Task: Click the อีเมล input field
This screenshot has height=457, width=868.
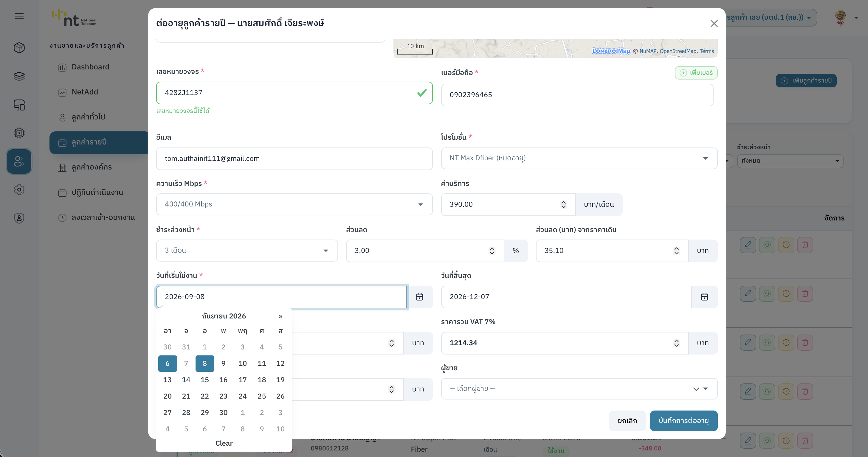Action: click(x=294, y=158)
